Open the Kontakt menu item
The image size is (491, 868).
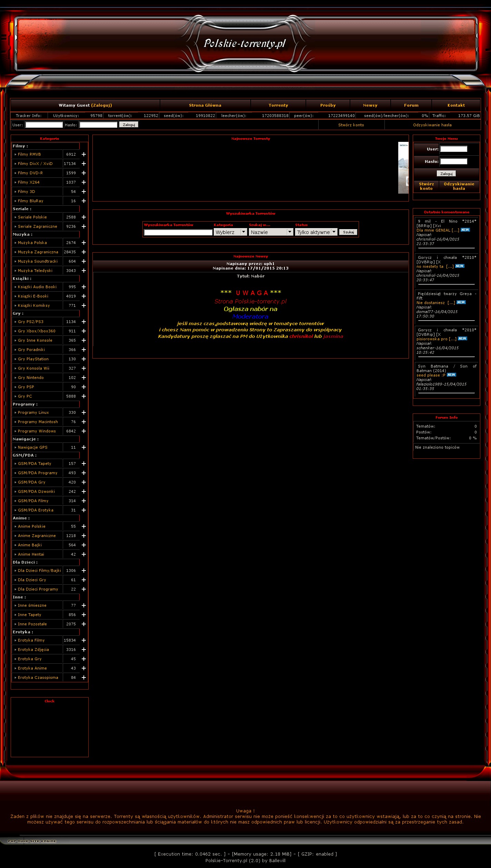[456, 105]
